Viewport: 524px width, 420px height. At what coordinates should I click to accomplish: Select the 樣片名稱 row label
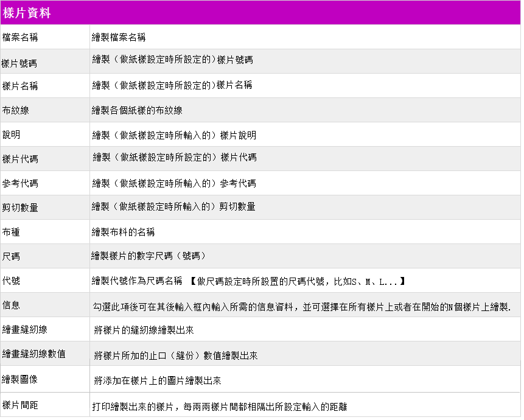tap(20, 86)
